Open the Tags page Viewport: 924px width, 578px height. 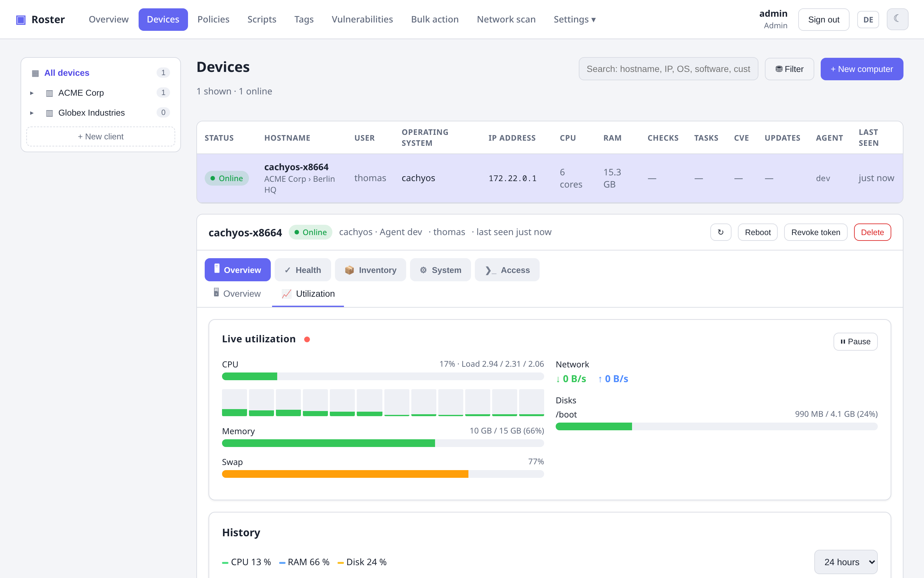[x=304, y=20]
